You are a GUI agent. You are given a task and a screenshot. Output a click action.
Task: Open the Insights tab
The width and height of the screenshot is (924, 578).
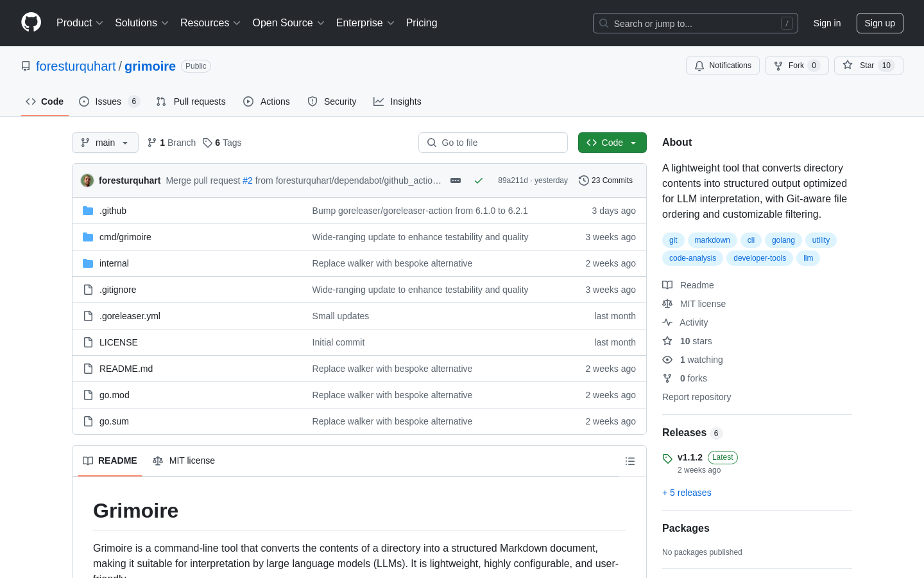pos(397,101)
